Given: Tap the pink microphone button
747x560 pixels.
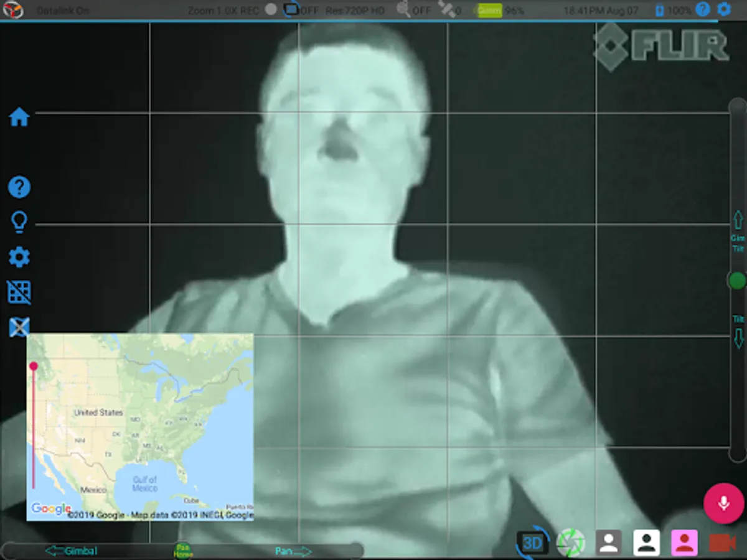Looking at the screenshot, I should coord(723,503).
